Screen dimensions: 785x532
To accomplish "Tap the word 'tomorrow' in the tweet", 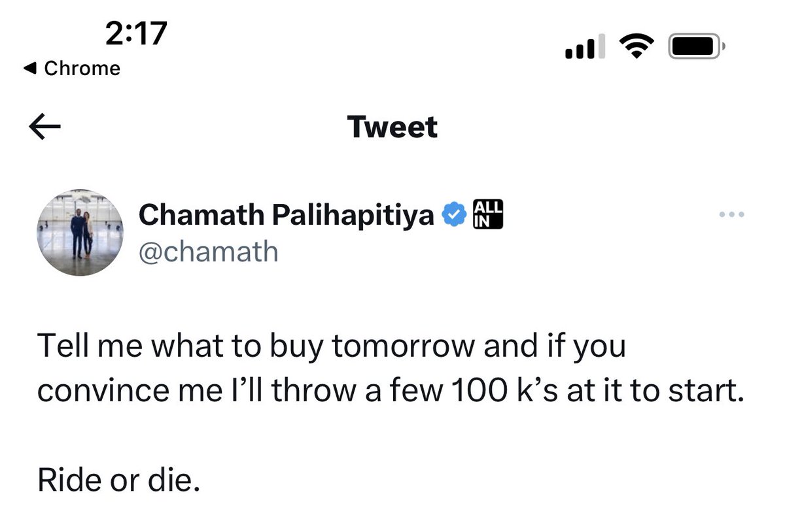I will 404,346.
